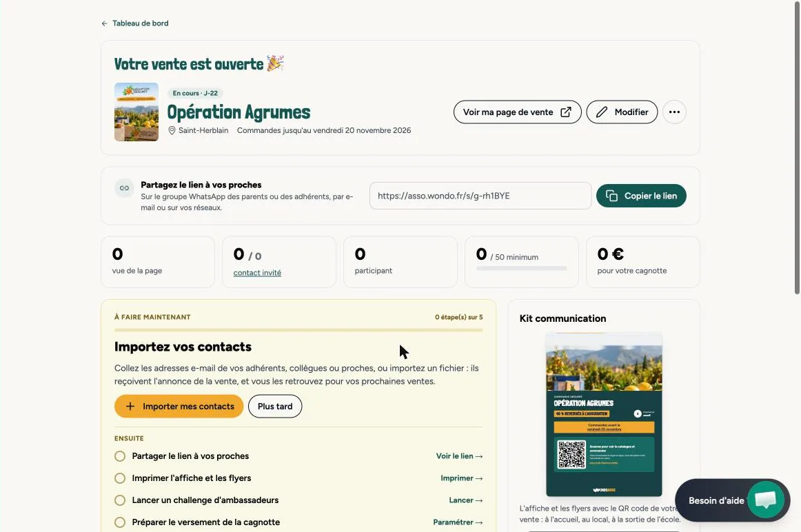
Task: Click the chain link icon beside Partagez le lien
Action: (x=124, y=188)
